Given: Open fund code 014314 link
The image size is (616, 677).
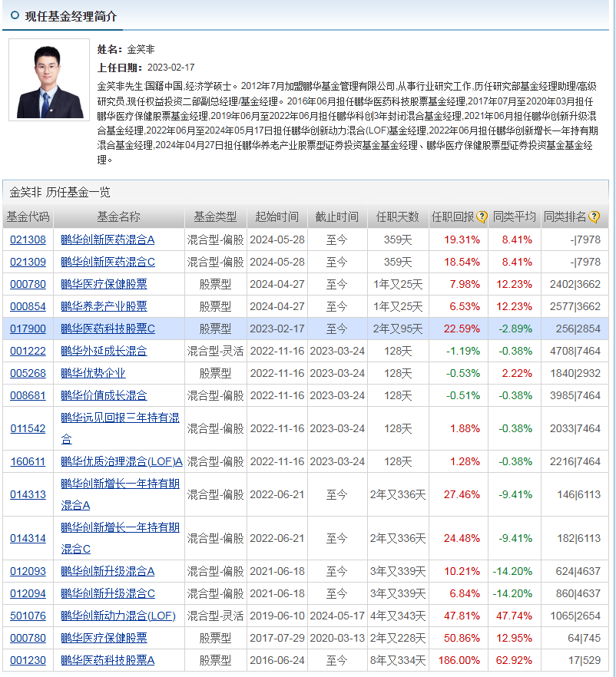Looking at the screenshot, I should (x=28, y=538).
